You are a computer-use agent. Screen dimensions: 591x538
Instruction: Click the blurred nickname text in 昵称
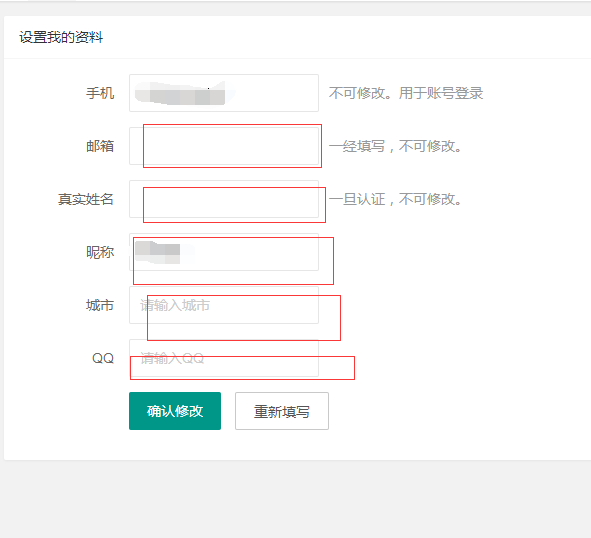[158, 252]
